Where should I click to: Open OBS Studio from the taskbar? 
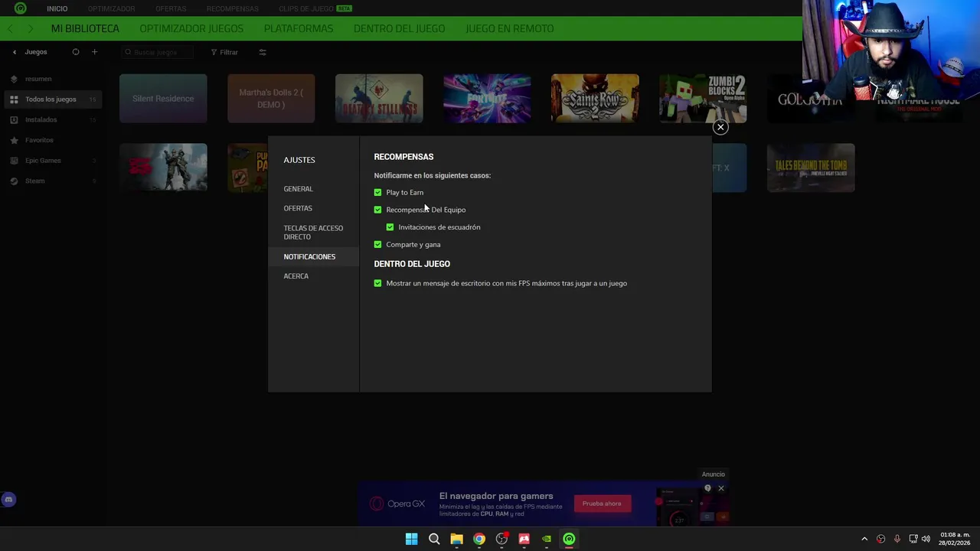click(501, 539)
